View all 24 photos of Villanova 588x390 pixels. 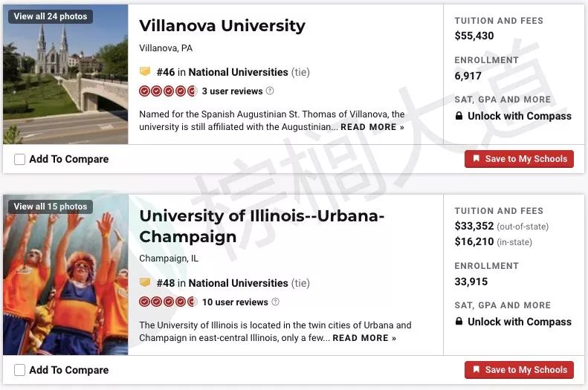[x=51, y=16]
